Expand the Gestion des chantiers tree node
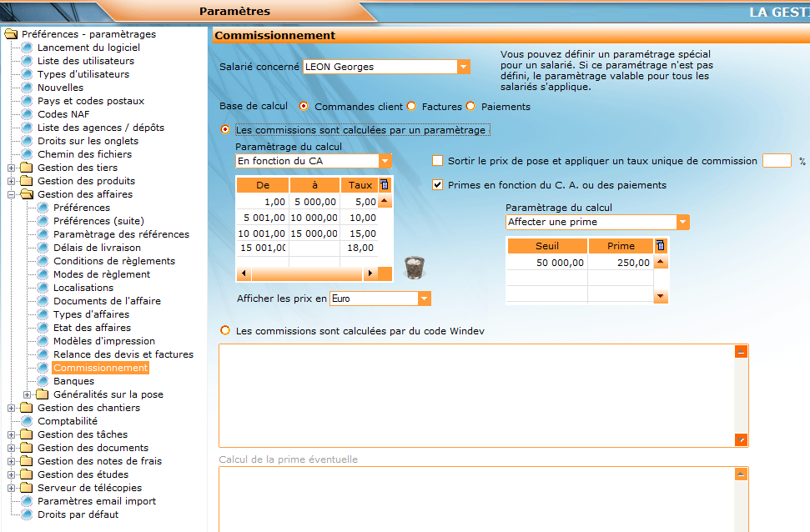The image size is (810, 532). (11, 408)
